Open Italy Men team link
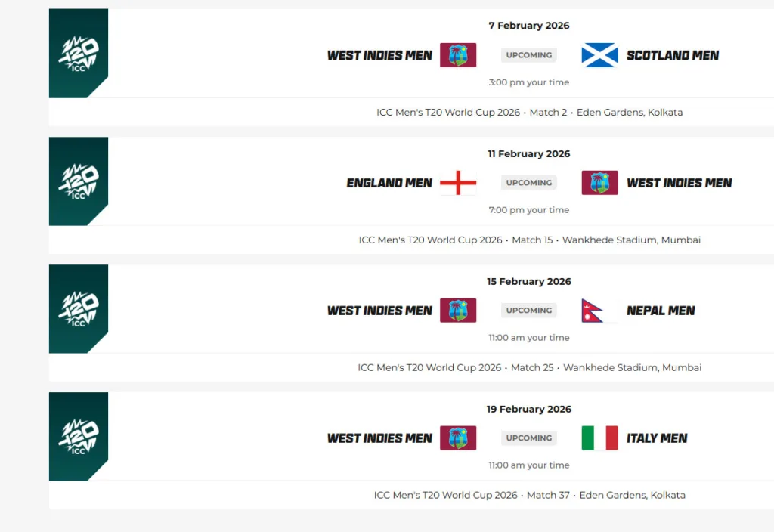 (x=657, y=438)
